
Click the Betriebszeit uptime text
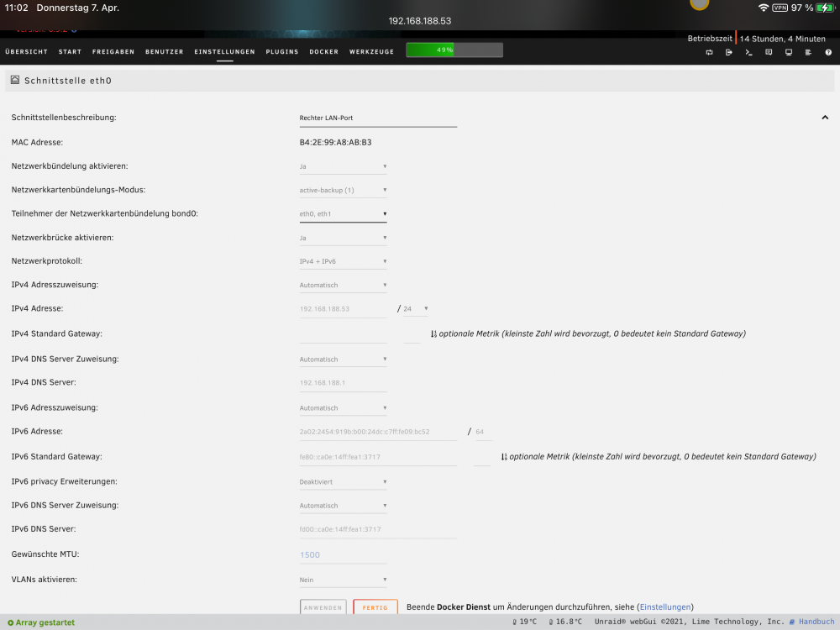click(757, 39)
